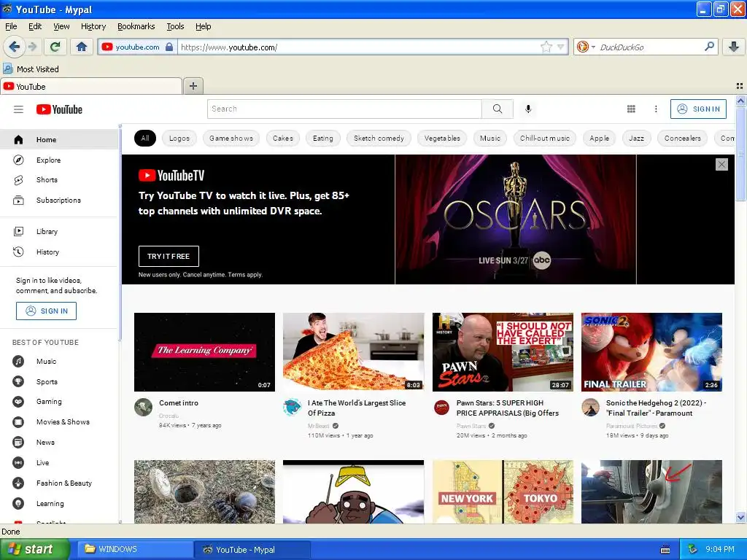Image resolution: width=747 pixels, height=560 pixels.
Task: Click the sidebar SIGN IN button
Action: pyautogui.click(x=46, y=311)
